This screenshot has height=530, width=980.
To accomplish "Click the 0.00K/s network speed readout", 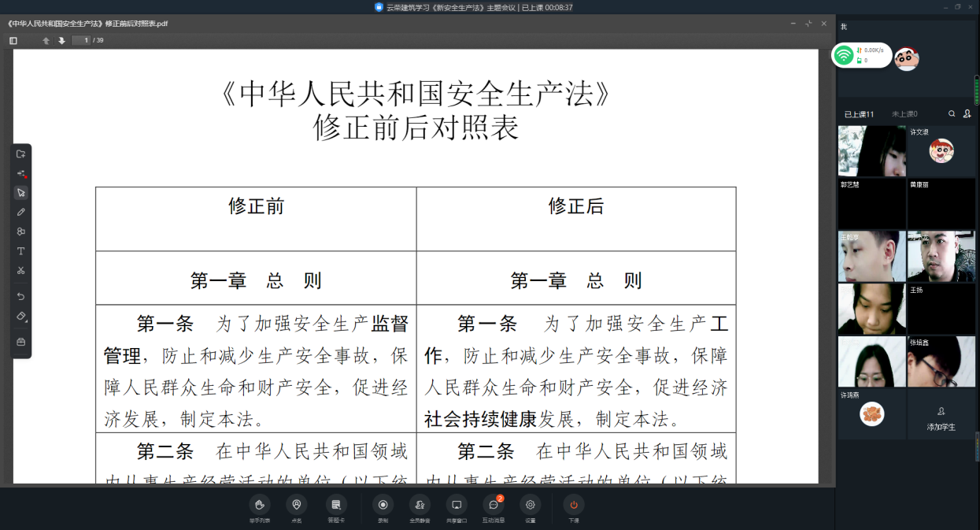I will (x=874, y=50).
